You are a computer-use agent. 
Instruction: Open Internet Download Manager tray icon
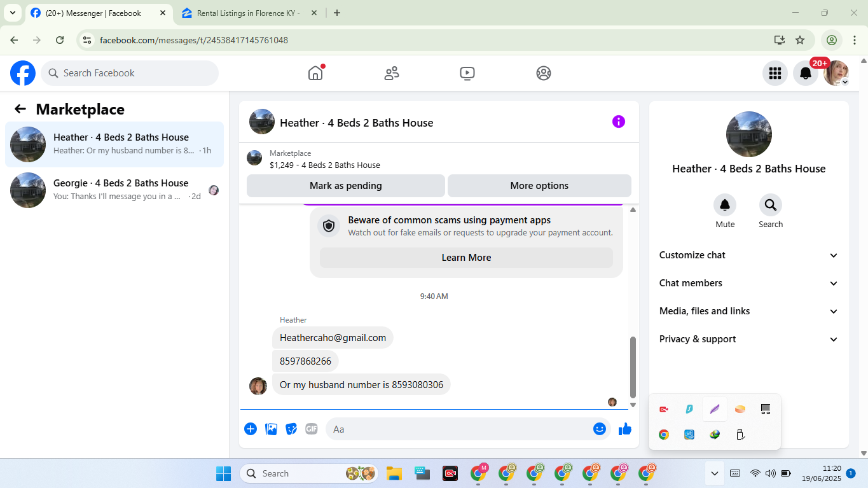(x=715, y=435)
